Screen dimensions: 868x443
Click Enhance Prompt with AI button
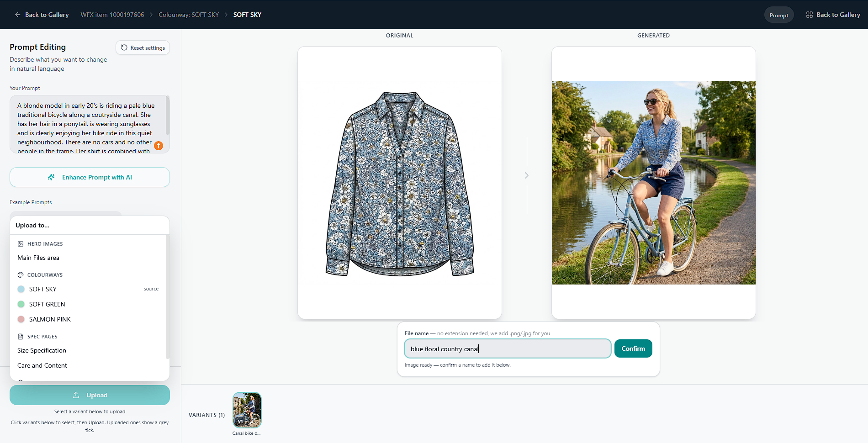90,177
